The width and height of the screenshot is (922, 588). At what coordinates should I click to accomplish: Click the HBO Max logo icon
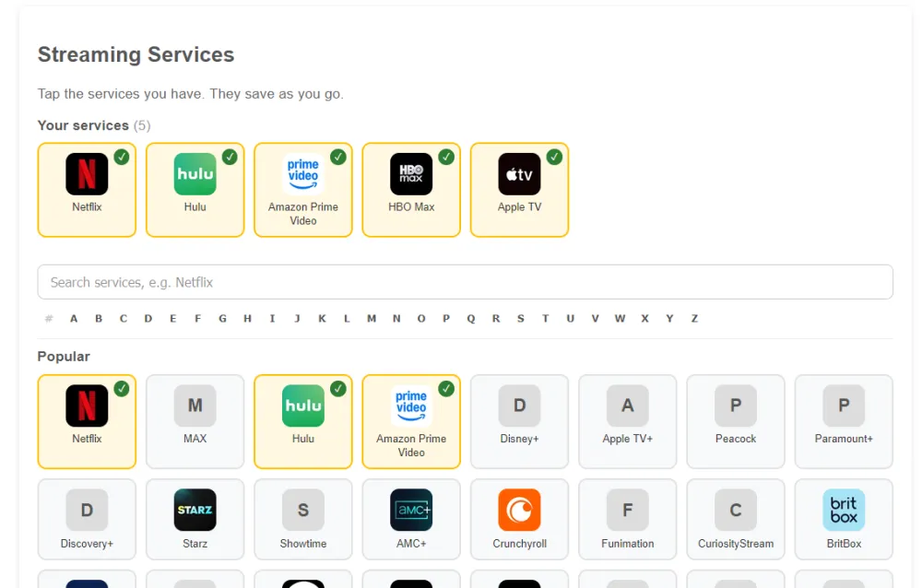tap(411, 174)
